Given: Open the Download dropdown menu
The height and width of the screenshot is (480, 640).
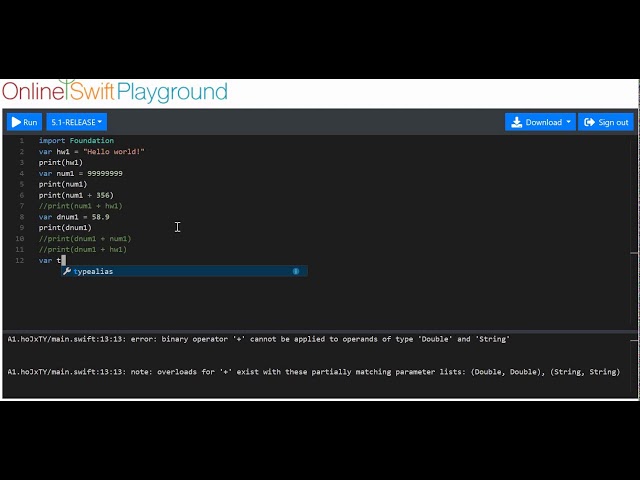Looking at the screenshot, I should pos(540,122).
